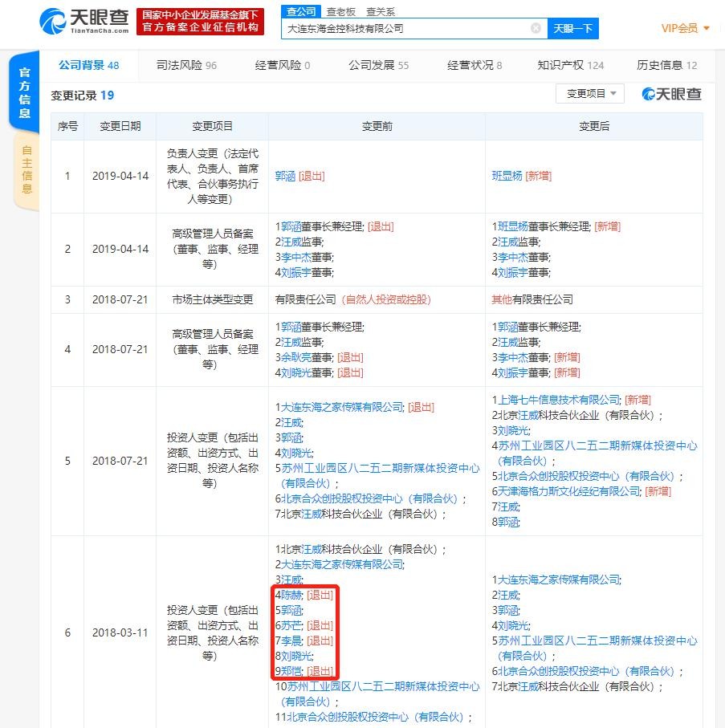Click the 天眼查 watermark logo beside 变更项目
Screen dimensions: 725x728
[x=671, y=95]
